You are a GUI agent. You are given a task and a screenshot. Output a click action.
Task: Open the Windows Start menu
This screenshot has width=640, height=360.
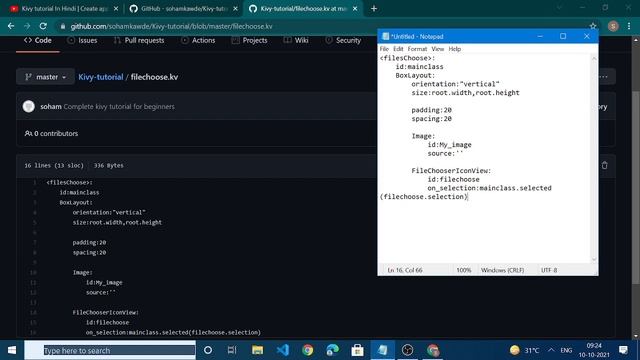[x=12, y=350]
